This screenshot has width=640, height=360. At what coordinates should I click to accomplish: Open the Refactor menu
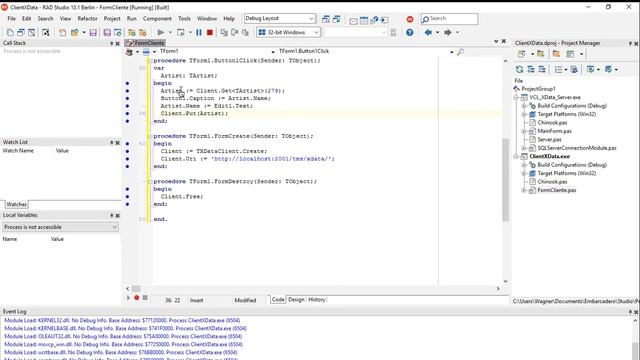(87, 19)
